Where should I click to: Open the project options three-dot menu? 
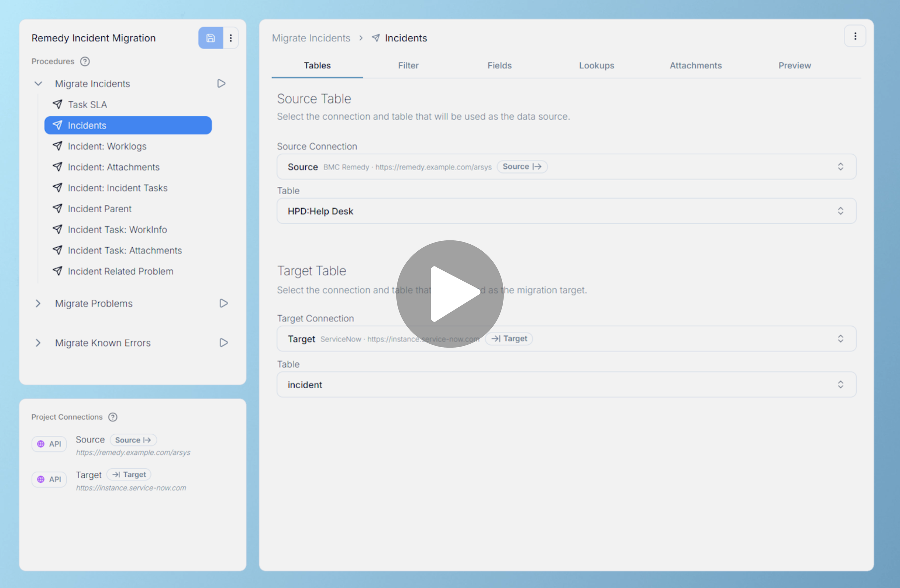231,38
